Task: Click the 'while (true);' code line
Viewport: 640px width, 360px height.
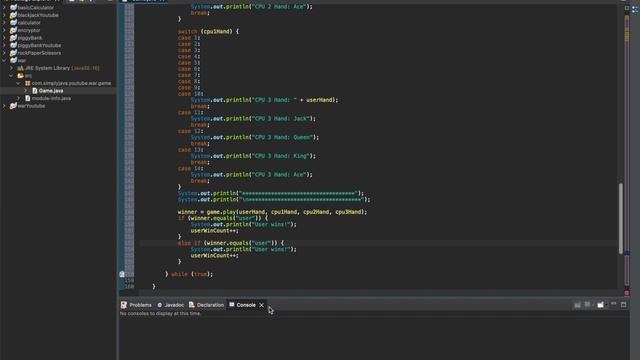Action: pyautogui.click(x=189, y=274)
